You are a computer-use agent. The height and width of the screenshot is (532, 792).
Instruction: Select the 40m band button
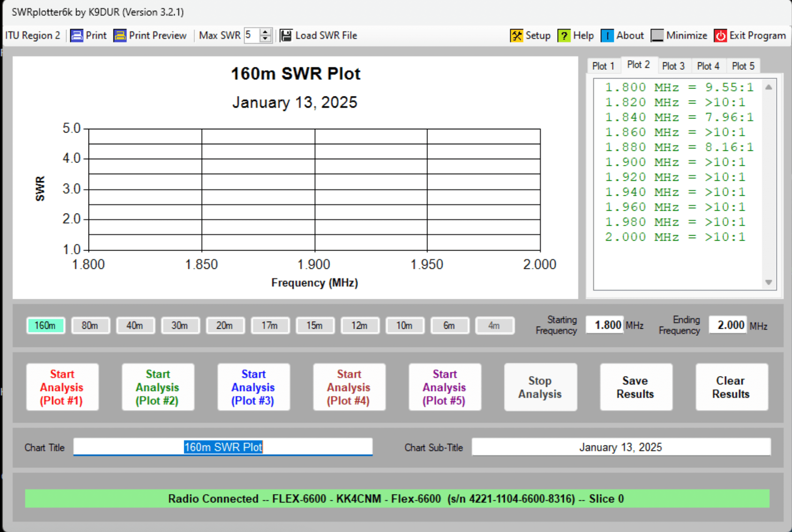point(135,325)
